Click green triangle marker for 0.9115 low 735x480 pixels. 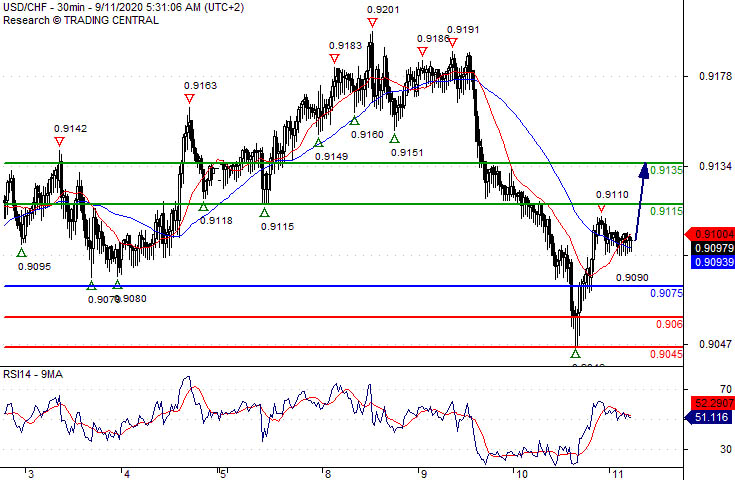click(x=264, y=213)
